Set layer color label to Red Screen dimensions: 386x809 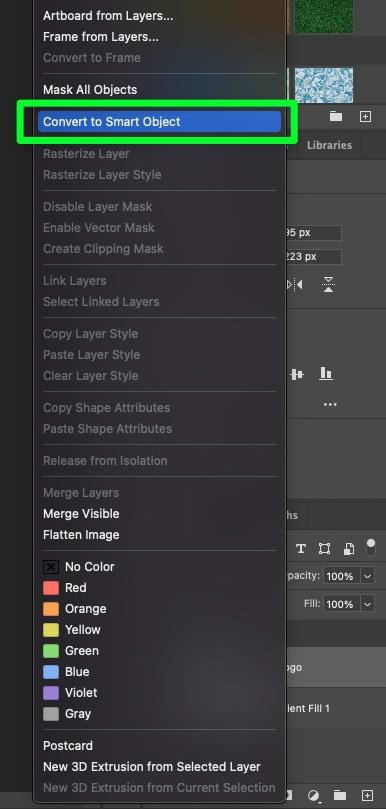(x=65, y=588)
